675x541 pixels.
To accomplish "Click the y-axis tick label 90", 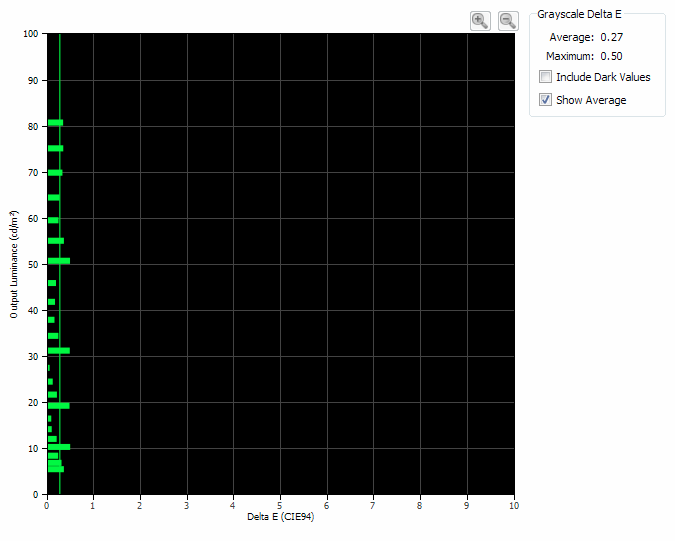I will [33, 80].
